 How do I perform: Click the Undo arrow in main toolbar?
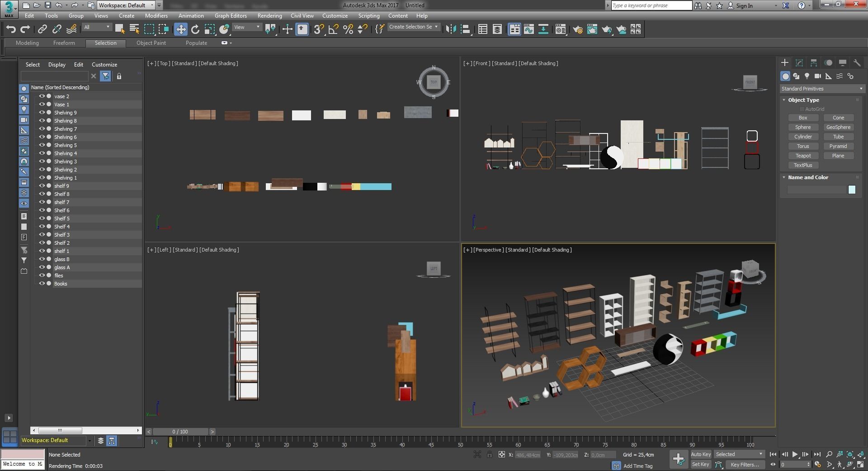[x=11, y=29]
